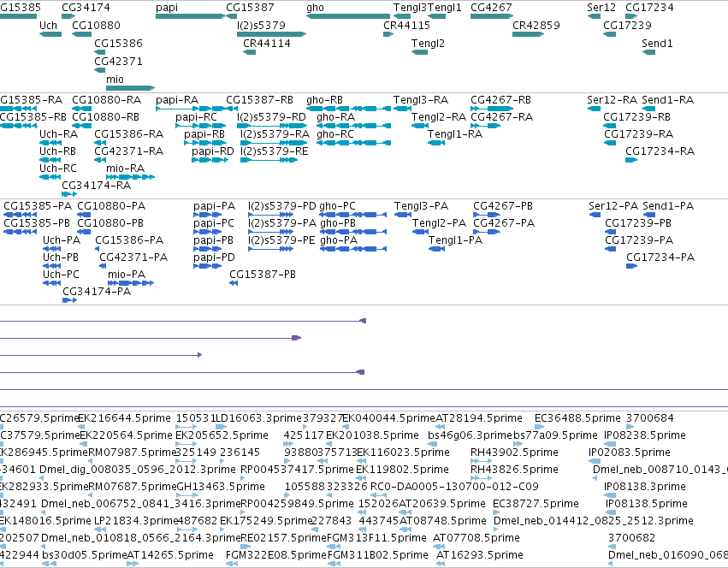728x568 pixels.
Task: Click protein Tengl3-PA label
Action: pyautogui.click(x=422, y=206)
